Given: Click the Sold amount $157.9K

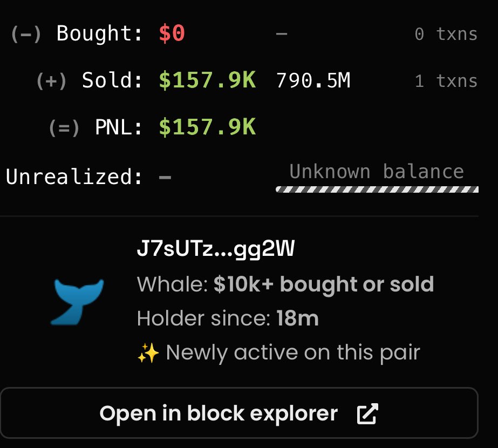Looking at the screenshot, I should 207,80.
